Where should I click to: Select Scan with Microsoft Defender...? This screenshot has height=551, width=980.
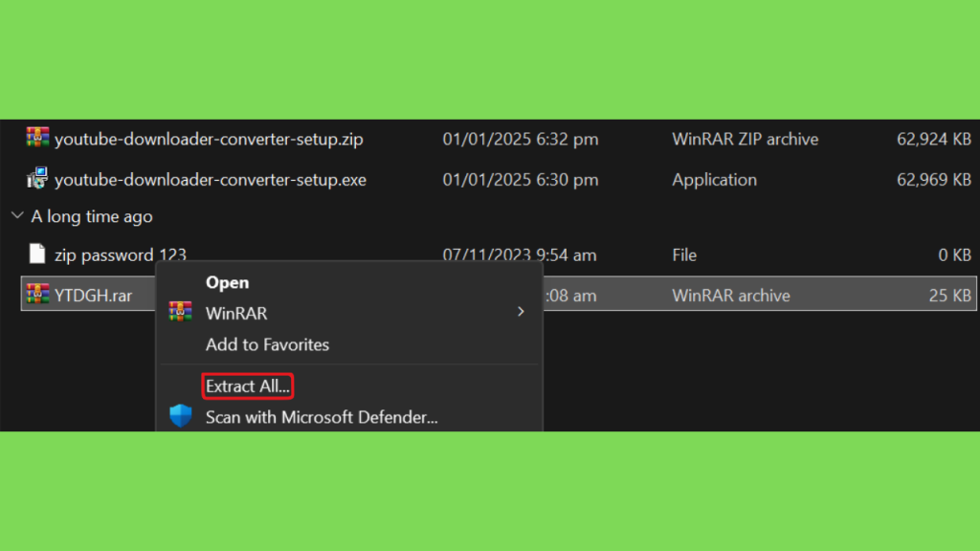pyautogui.click(x=322, y=417)
